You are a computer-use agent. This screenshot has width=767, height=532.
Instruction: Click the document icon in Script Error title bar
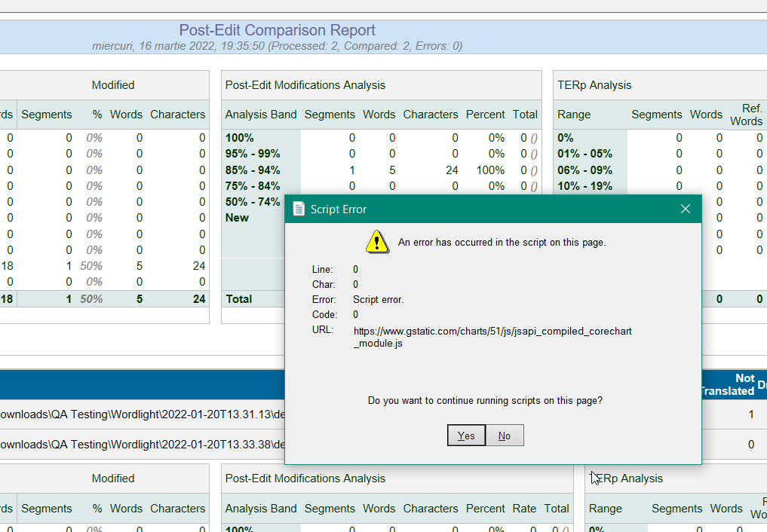299,209
